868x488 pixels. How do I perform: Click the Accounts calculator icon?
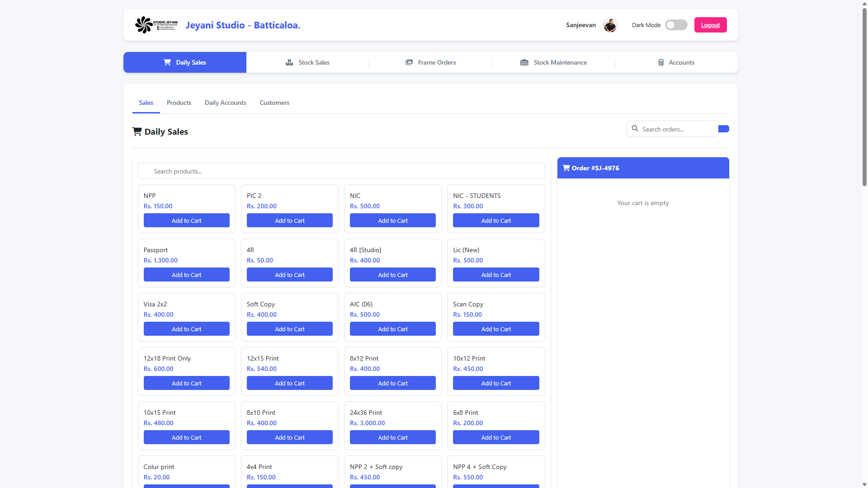click(x=661, y=62)
